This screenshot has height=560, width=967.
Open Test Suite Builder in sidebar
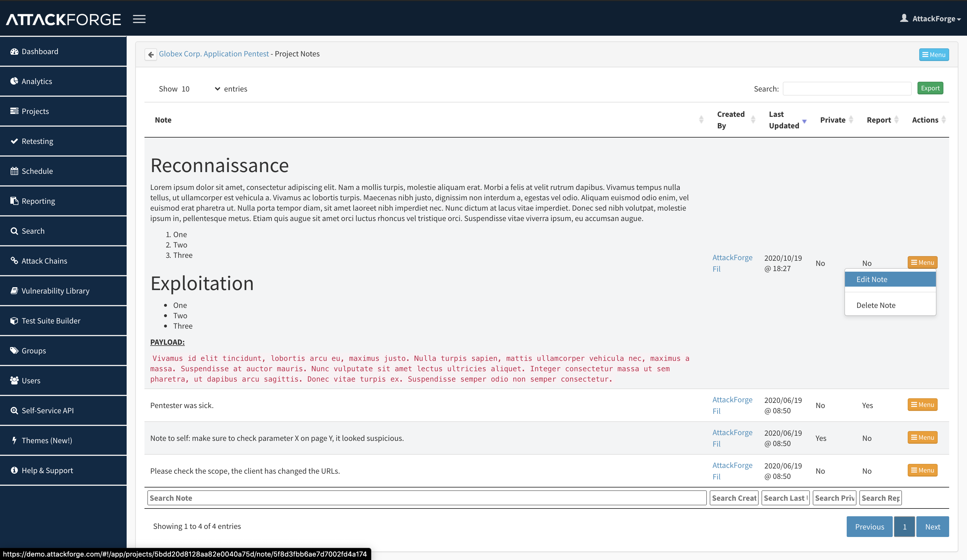(63, 321)
